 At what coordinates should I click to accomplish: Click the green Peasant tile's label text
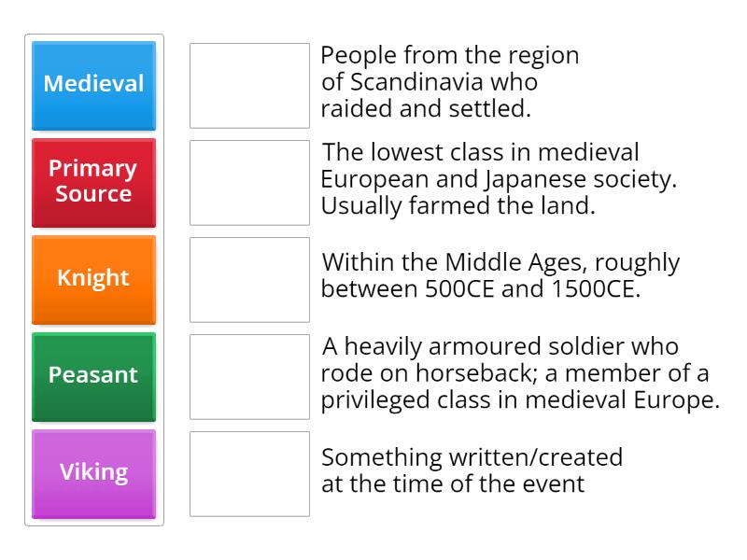(x=93, y=377)
